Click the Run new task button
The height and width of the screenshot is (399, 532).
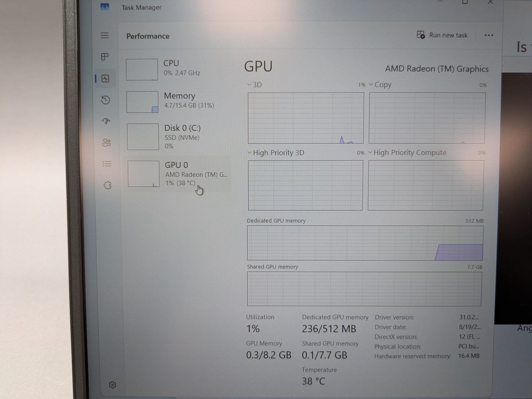tap(442, 35)
